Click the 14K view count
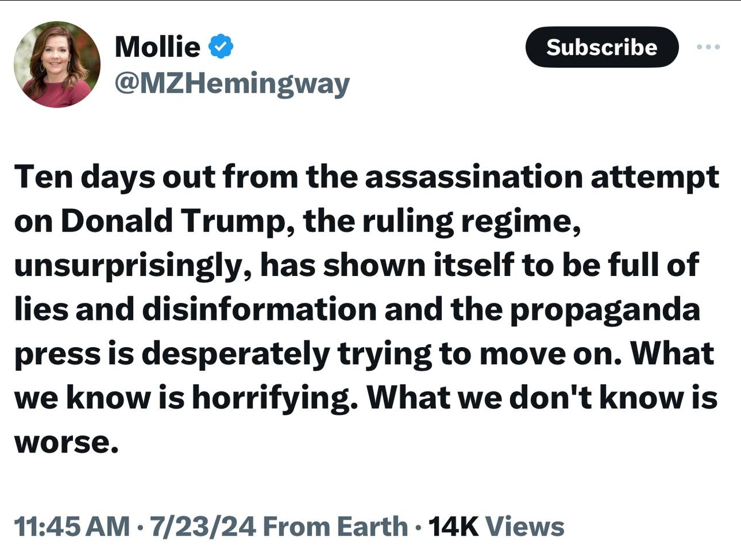Viewport: 741px width, 560px height. (453, 526)
